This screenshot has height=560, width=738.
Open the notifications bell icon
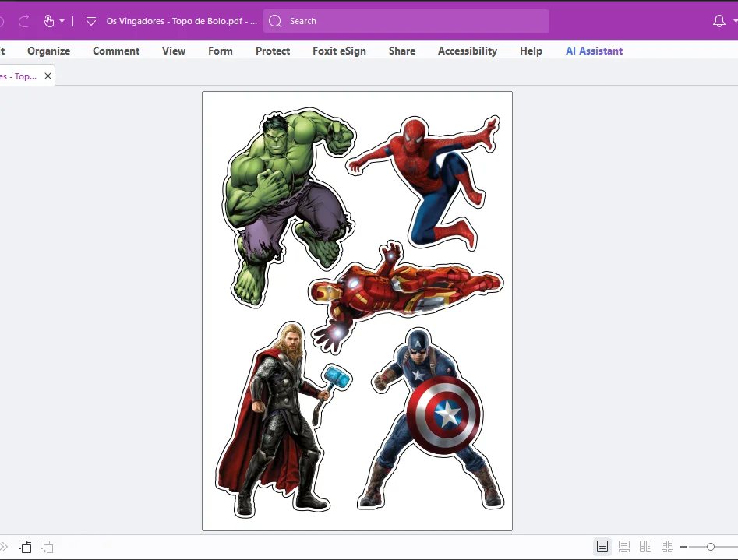click(x=719, y=21)
